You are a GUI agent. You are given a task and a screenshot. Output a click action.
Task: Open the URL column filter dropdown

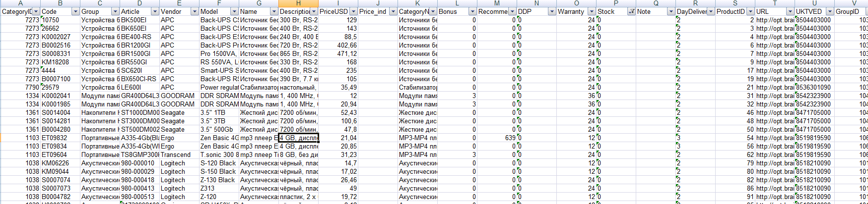coord(790,11)
